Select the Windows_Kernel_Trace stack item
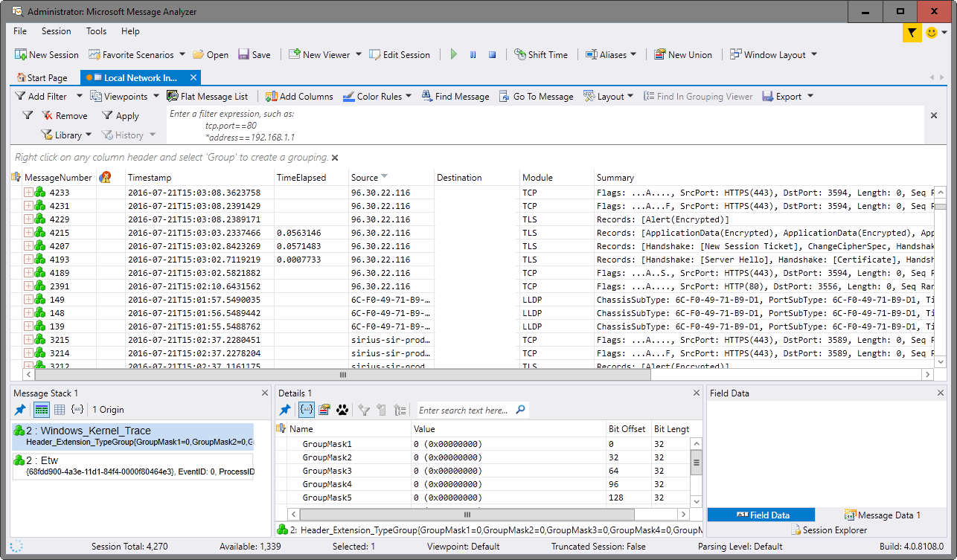The width and height of the screenshot is (957, 560). (x=133, y=437)
